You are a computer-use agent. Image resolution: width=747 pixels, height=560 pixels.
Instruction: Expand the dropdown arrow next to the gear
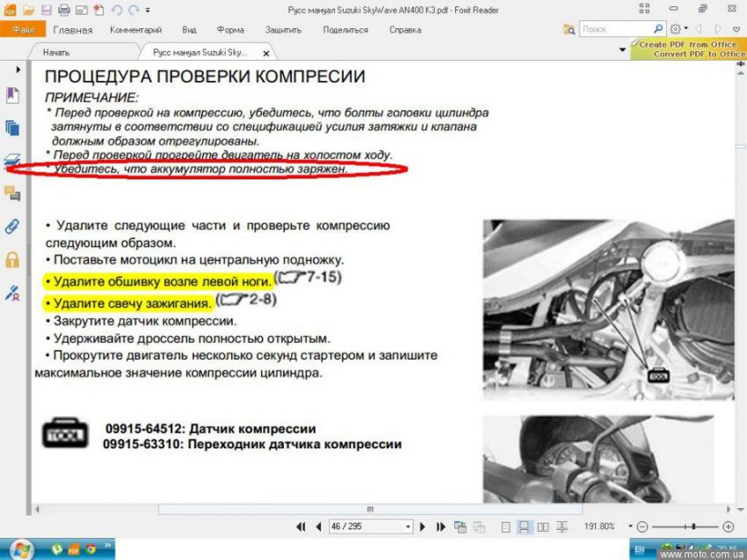[686, 28]
